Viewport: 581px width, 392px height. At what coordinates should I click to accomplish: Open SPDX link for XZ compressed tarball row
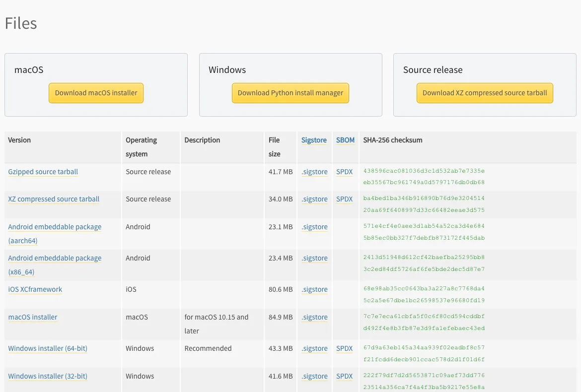click(344, 199)
